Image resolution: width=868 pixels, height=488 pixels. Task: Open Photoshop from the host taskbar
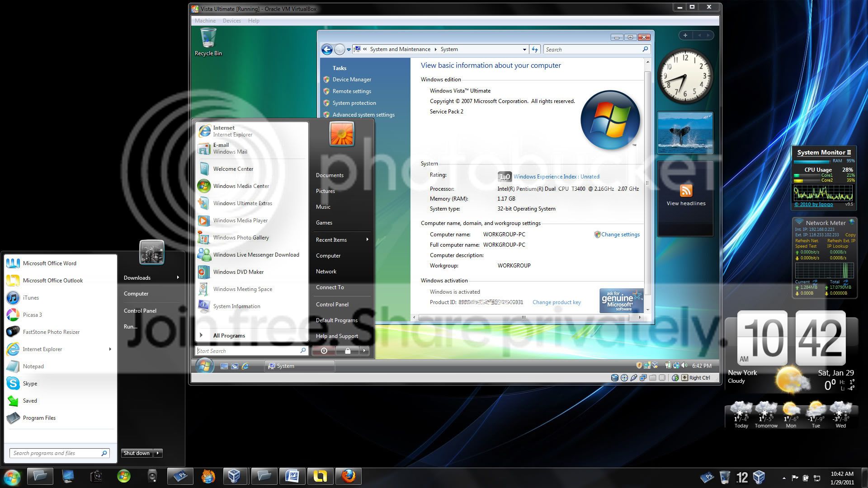click(x=180, y=476)
